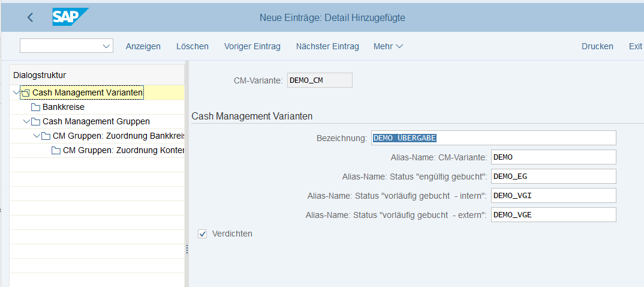
Task: Collapse the Cash Management Gruppen node
Action: [26, 122]
